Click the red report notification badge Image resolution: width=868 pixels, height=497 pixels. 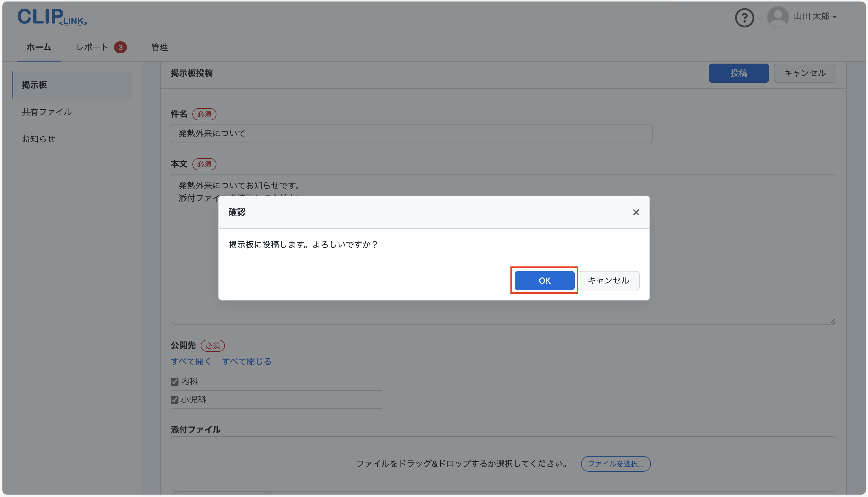tap(120, 47)
